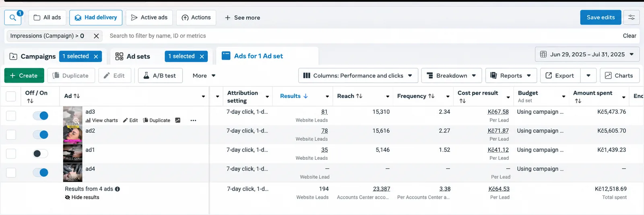Select the Had delivery filter tab
644x215 pixels.
click(96, 17)
